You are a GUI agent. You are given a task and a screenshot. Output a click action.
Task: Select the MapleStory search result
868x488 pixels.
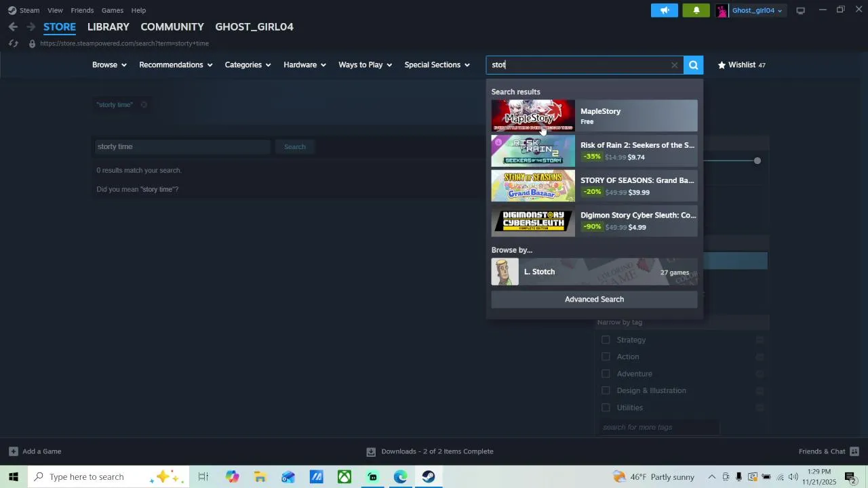[594, 116]
